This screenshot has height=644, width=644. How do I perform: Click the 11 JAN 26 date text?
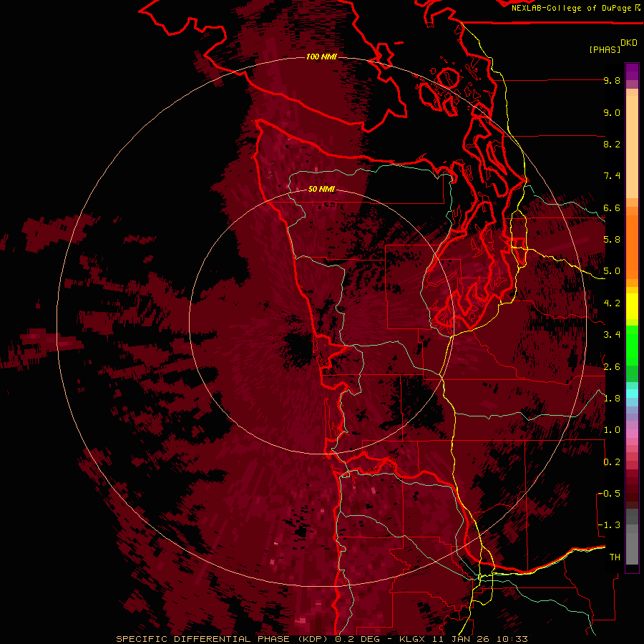[x=461, y=639]
